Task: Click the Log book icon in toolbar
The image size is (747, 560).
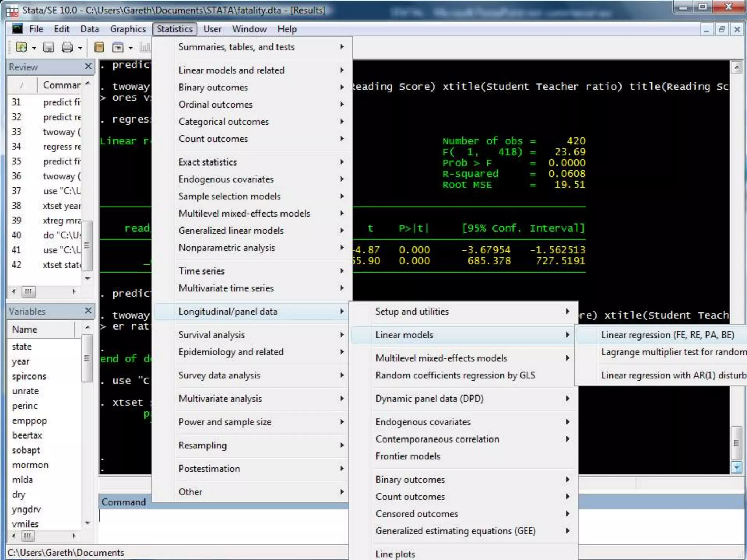Action: (99, 47)
